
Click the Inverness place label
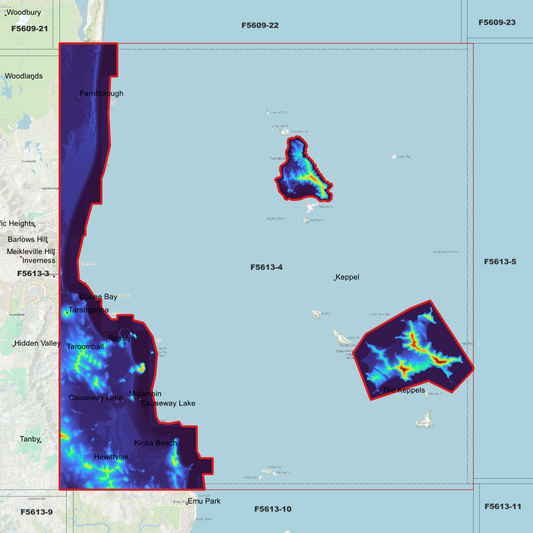(x=38, y=261)
